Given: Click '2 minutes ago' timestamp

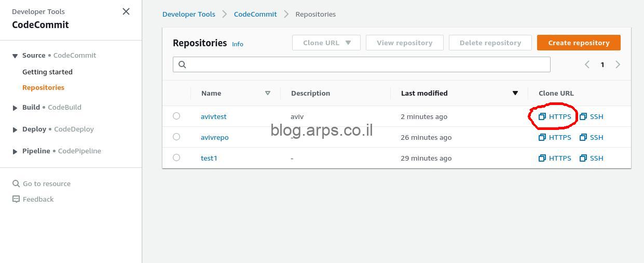Looking at the screenshot, I should (424, 116).
